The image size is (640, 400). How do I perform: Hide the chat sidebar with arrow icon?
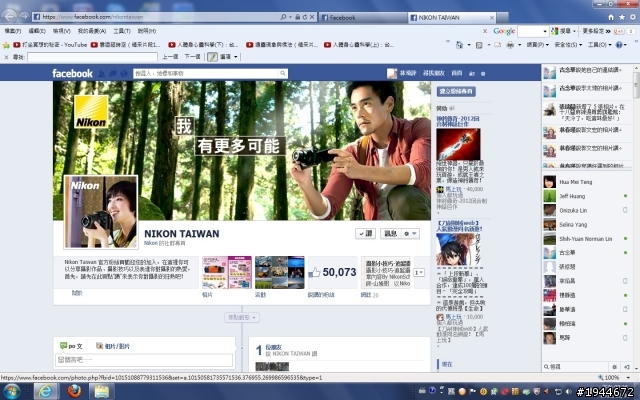(x=627, y=367)
